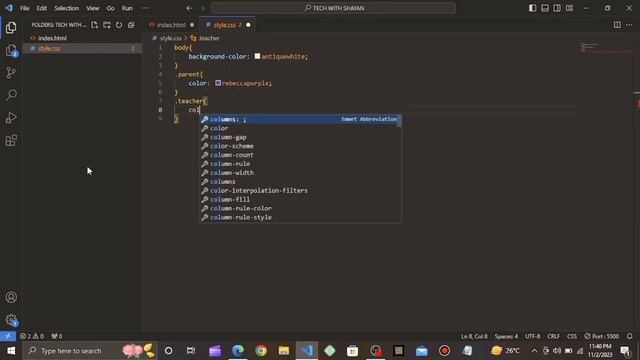Click the TECH WITH SHAYAN command search box

(x=333, y=8)
